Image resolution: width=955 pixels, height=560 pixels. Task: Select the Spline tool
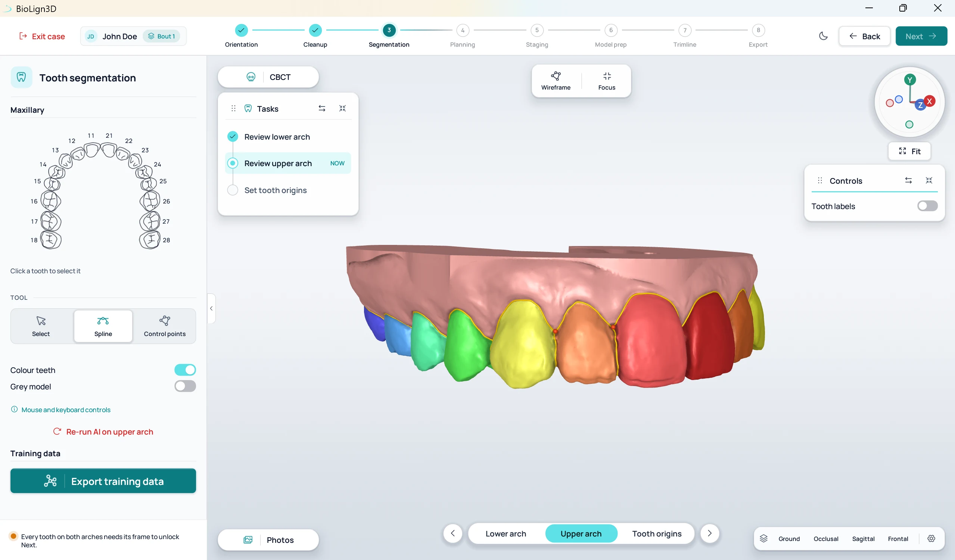coord(103,326)
